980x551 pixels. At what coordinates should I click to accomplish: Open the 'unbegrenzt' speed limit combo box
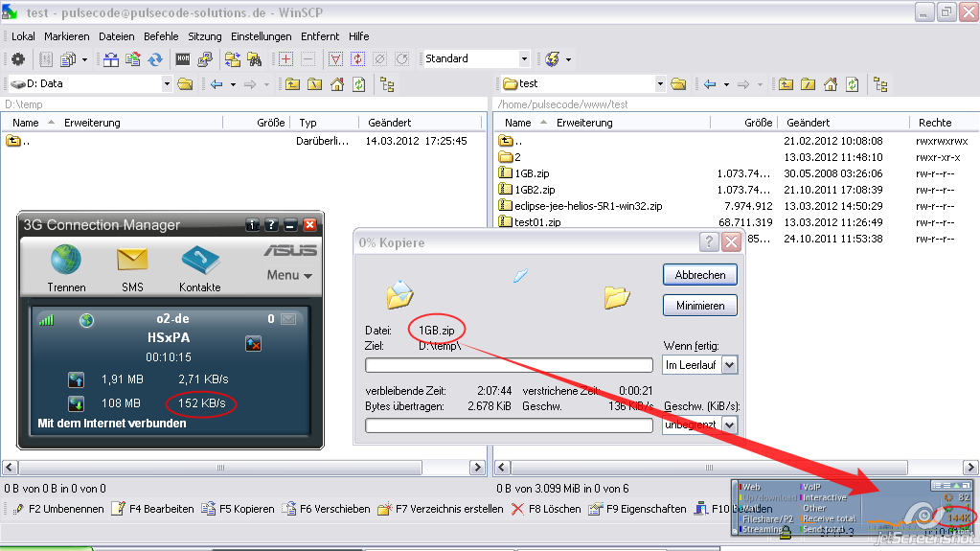click(x=700, y=425)
